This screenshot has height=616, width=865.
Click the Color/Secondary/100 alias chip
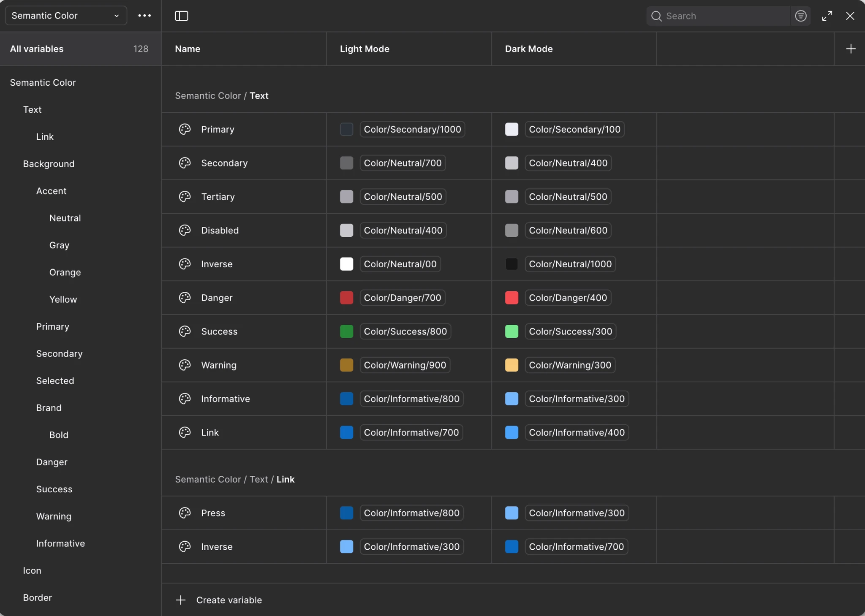(574, 129)
